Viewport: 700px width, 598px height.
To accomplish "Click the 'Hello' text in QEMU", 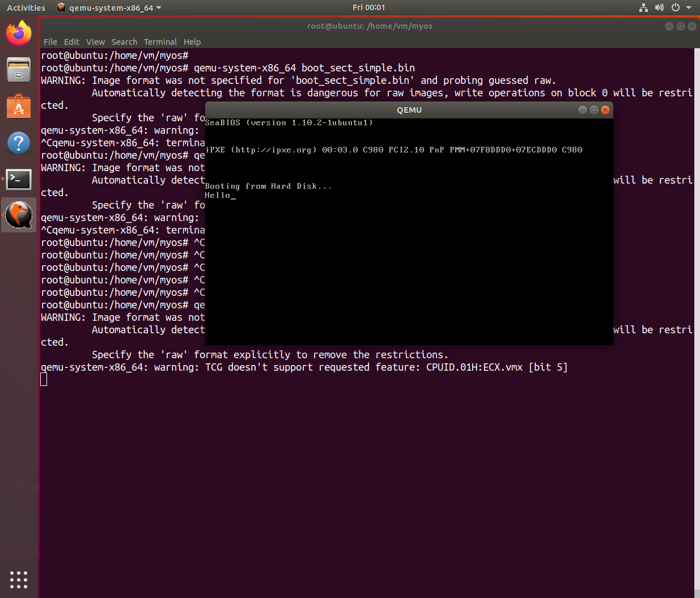I will click(x=218, y=195).
